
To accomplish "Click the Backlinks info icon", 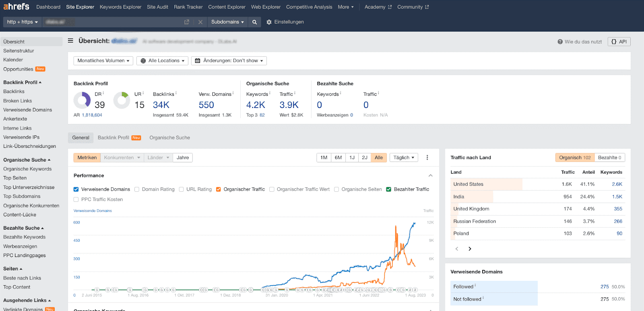I will click(176, 93).
